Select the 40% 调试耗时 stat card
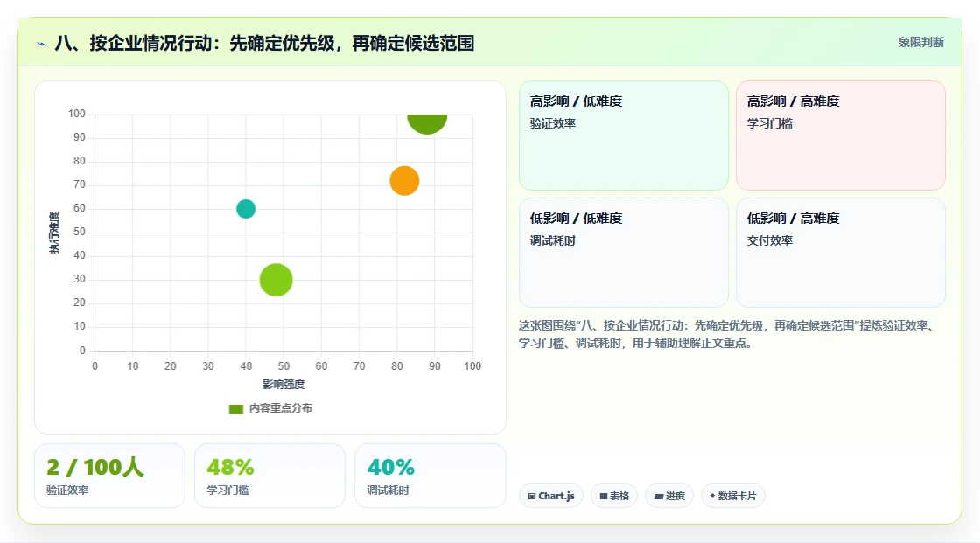 [430, 476]
